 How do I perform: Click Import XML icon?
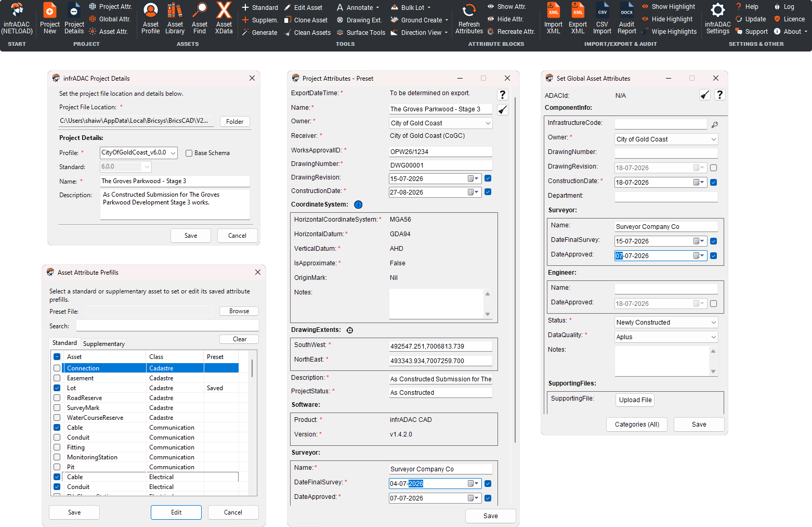pos(553,18)
